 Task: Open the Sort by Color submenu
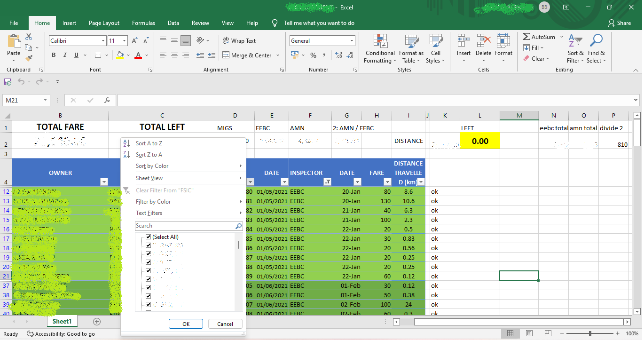(183, 166)
